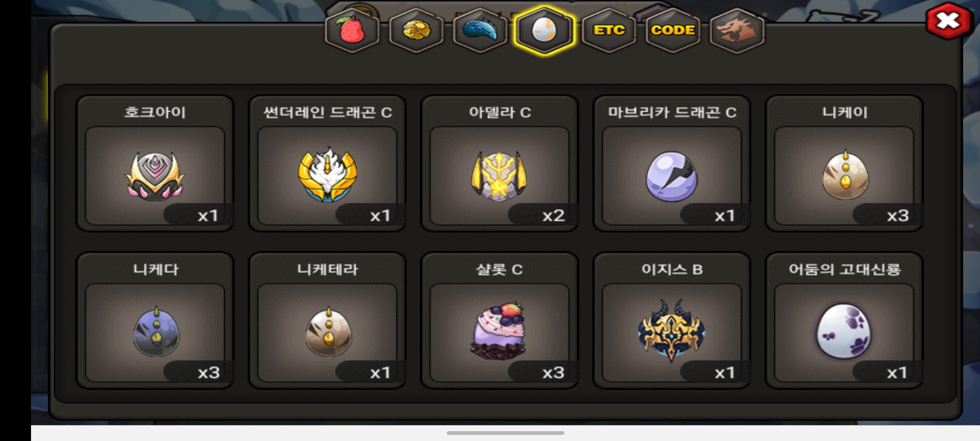The image size is (980, 441).
Task: Pick the 샬롯 C cupcake egg
Action: click(499, 331)
